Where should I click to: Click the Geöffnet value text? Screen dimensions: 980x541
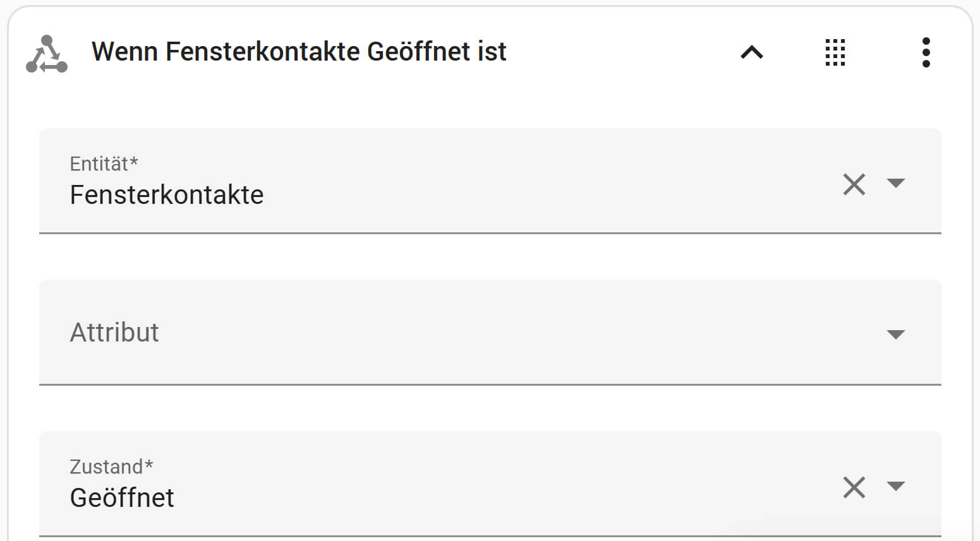point(121,498)
